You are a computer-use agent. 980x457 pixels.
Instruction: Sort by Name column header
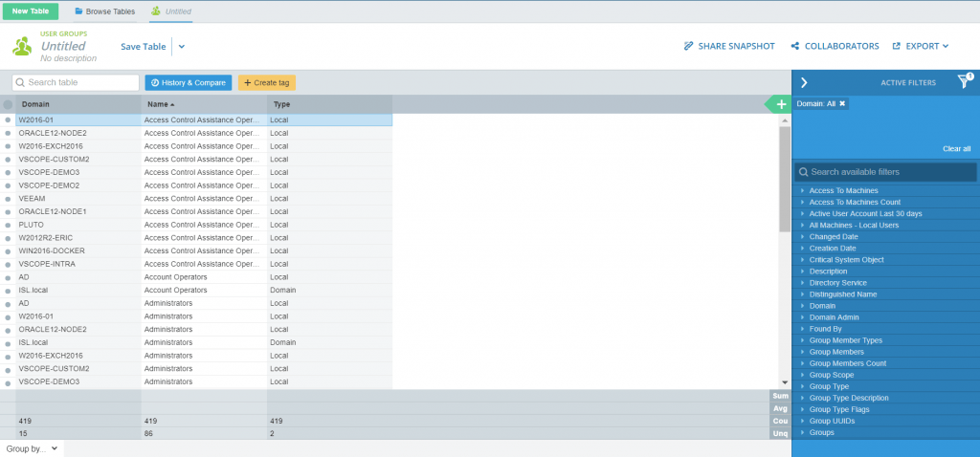(204, 104)
